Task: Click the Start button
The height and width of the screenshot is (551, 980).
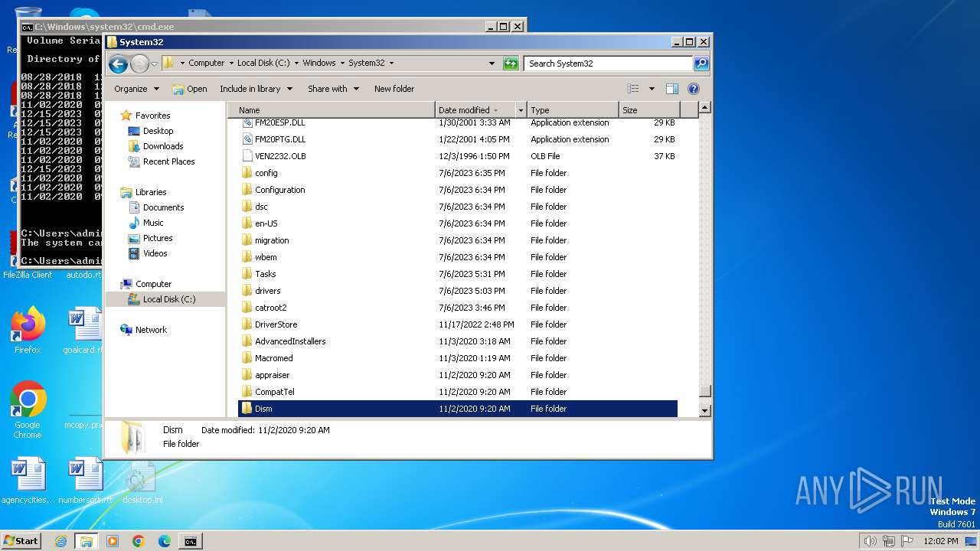Action: pos(21,541)
